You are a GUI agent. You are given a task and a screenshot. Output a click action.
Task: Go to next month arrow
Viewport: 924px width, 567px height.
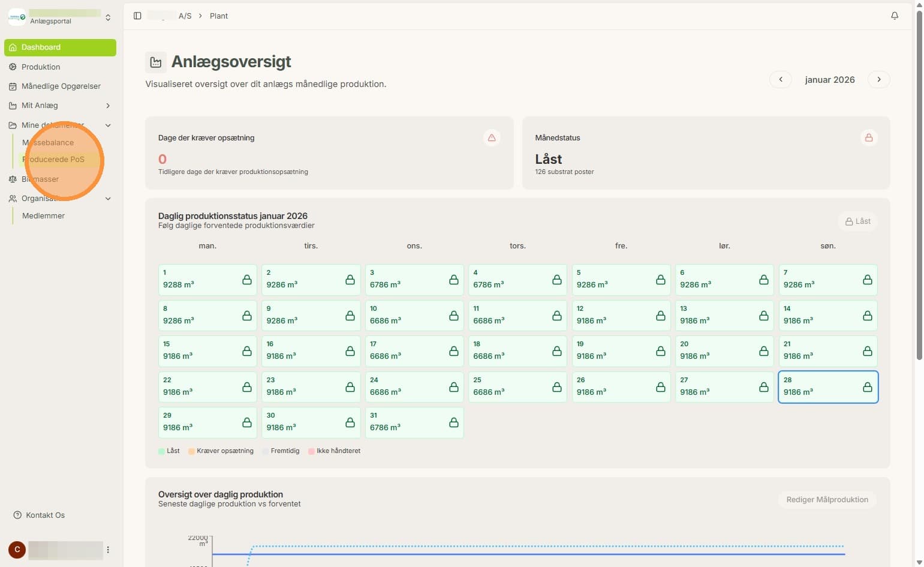(x=879, y=80)
